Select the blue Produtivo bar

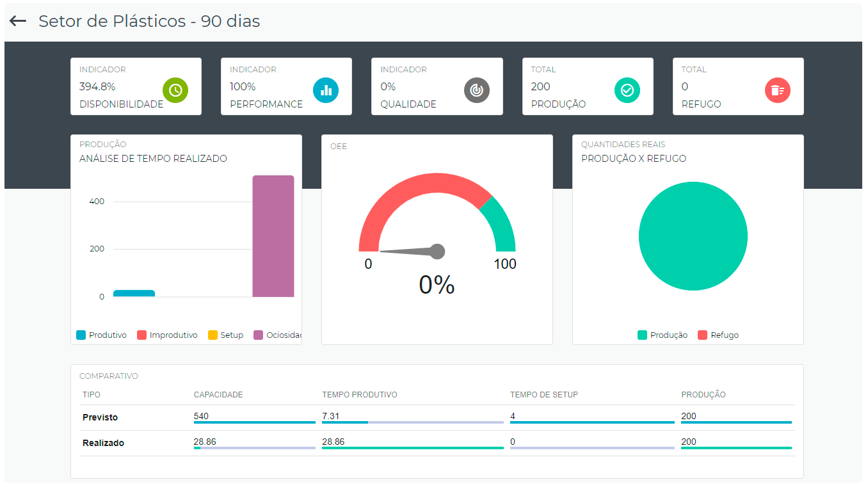click(134, 294)
